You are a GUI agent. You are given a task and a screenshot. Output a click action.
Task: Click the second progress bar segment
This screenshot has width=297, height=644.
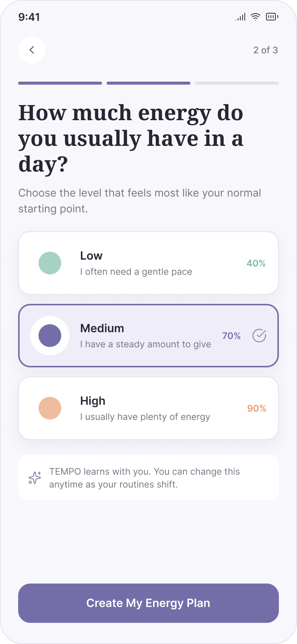coord(148,83)
